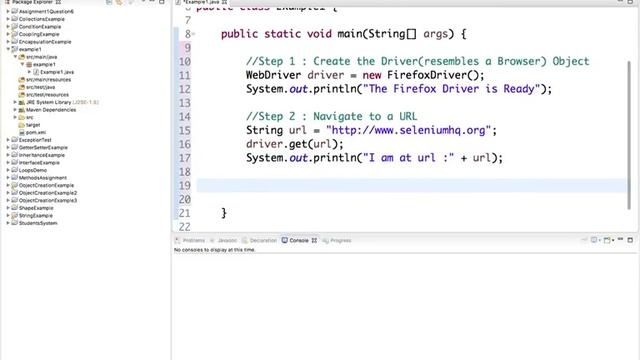Screen dimensions: 640x360
Task: Expand the LoopsDemo project arrow
Action: [8, 170]
